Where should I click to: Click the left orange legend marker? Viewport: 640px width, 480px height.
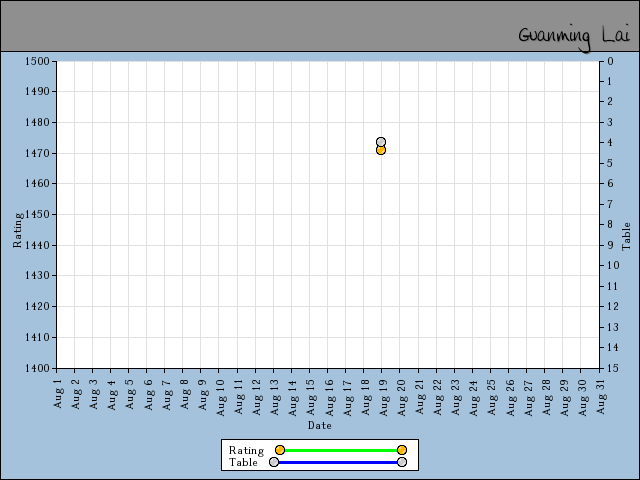click(x=280, y=450)
